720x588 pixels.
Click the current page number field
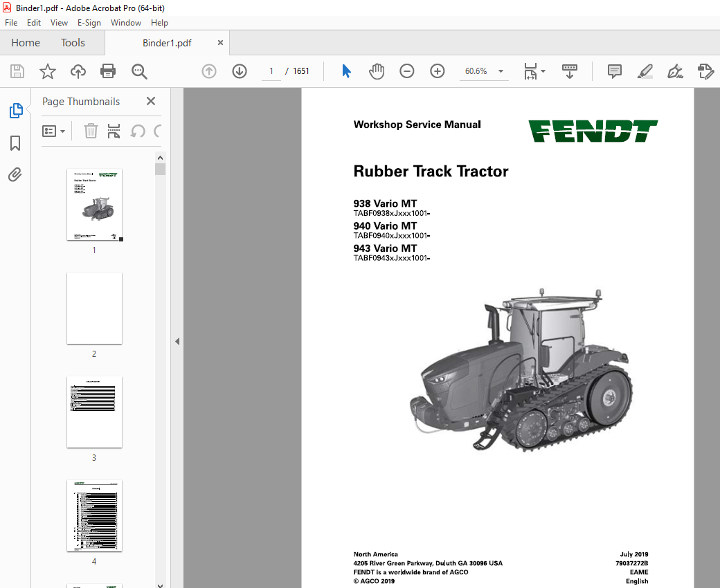tap(271, 71)
